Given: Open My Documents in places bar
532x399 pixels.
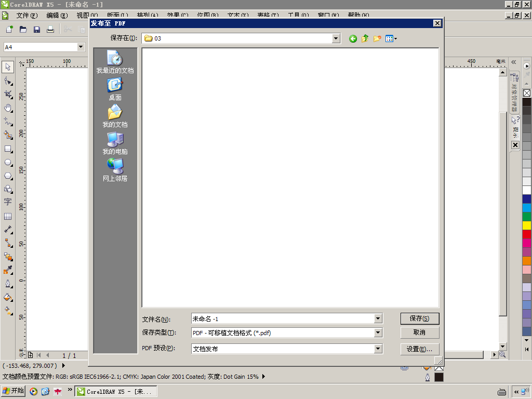Looking at the screenshot, I should (x=115, y=116).
